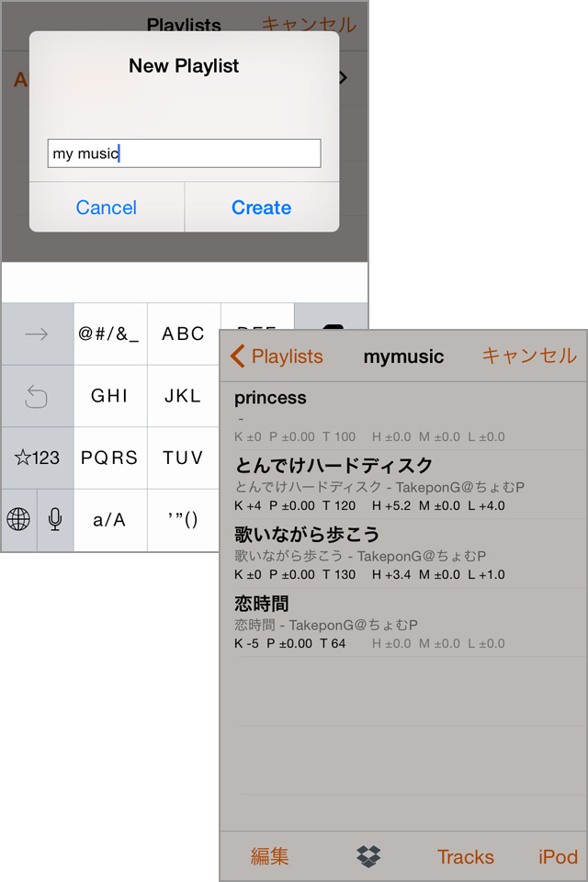Click the playlist name text field
This screenshot has width=588, height=882.
pyautogui.click(x=184, y=153)
